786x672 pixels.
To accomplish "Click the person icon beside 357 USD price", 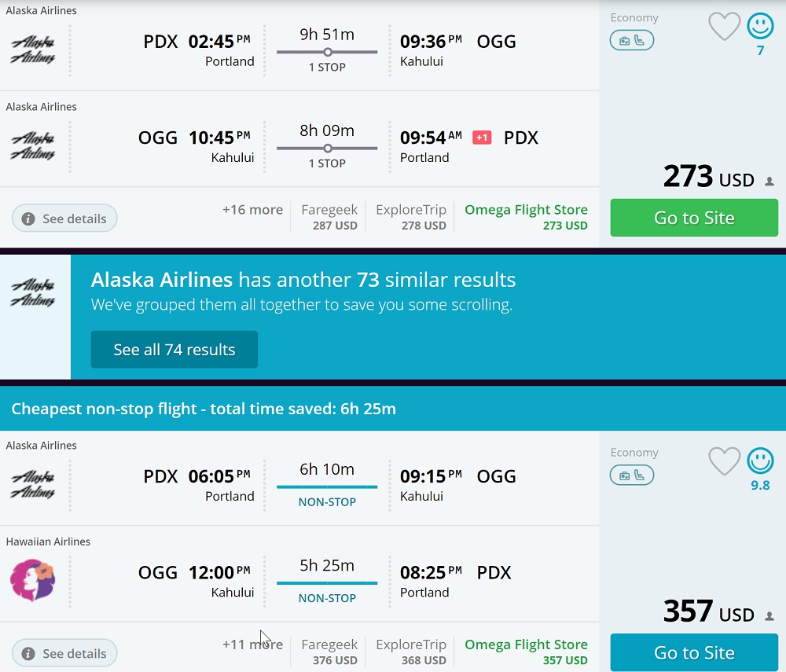I will pos(769,616).
